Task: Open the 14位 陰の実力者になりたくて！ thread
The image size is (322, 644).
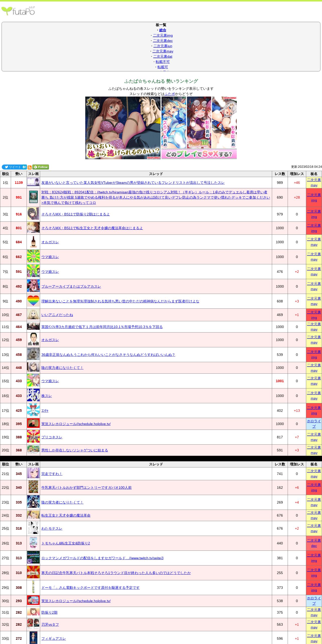Action: point(62,368)
